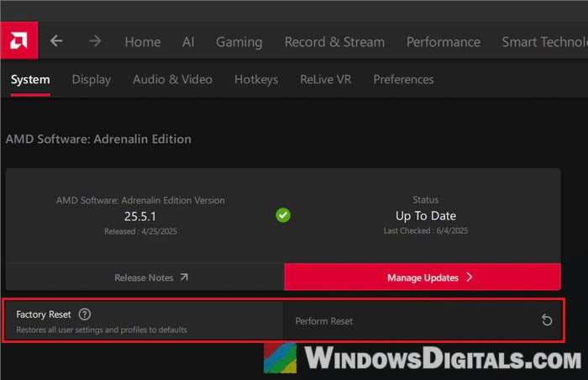Click the Released : 4/25/2025 text
The image size is (588, 380).
coord(140,231)
